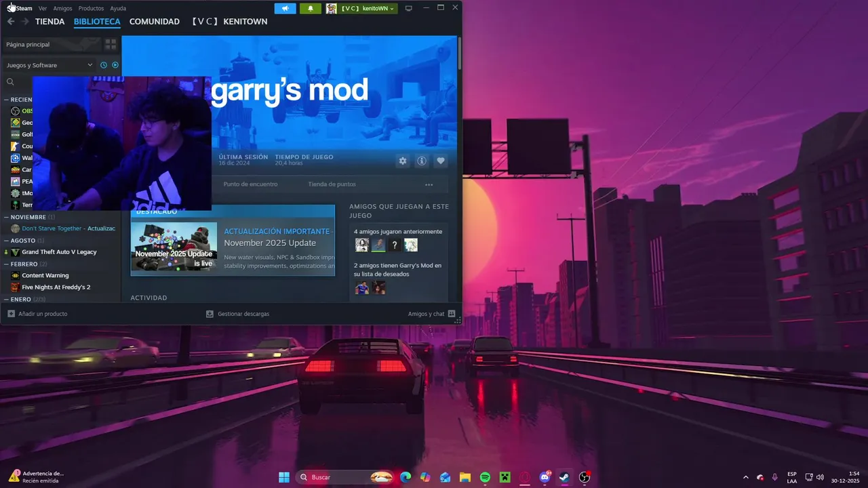This screenshot has width=868, height=488.
Task: Toggle the ready-to-play filter icon
Action: point(115,65)
